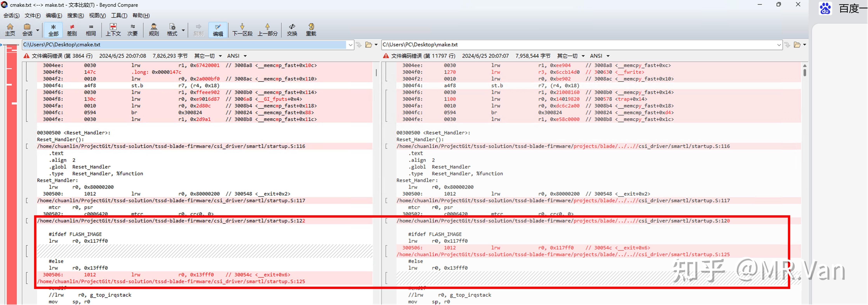868x305 pixels.
Task: Go to previous section with 上一部分
Action: point(267,30)
